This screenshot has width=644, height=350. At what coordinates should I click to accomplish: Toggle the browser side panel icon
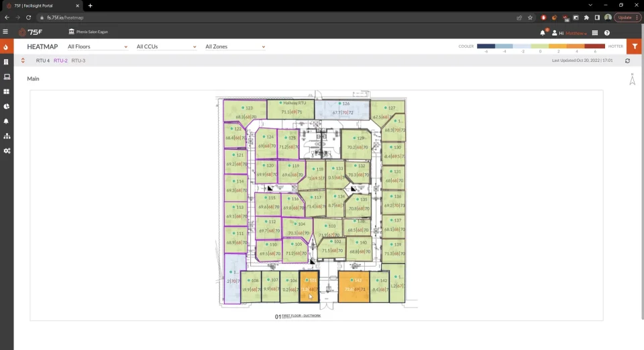[597, 17]
